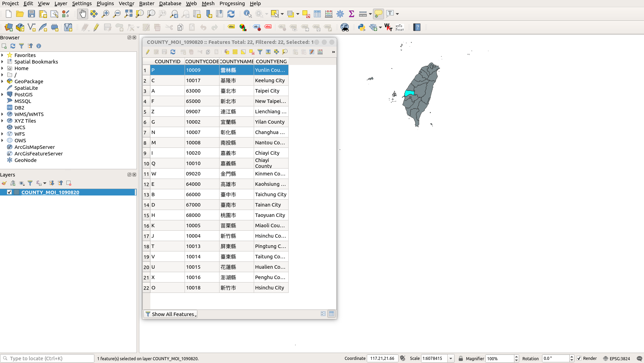The height and width of the screenshot is (363, 644).
Task: Click Select/filter features using form icon in the attribute table
Action: pos(260,52)
